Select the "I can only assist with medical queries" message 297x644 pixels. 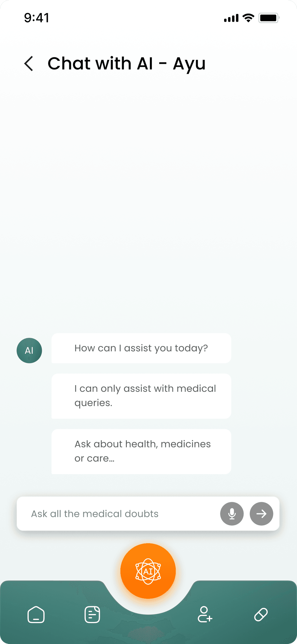click(x=141, y=396)
